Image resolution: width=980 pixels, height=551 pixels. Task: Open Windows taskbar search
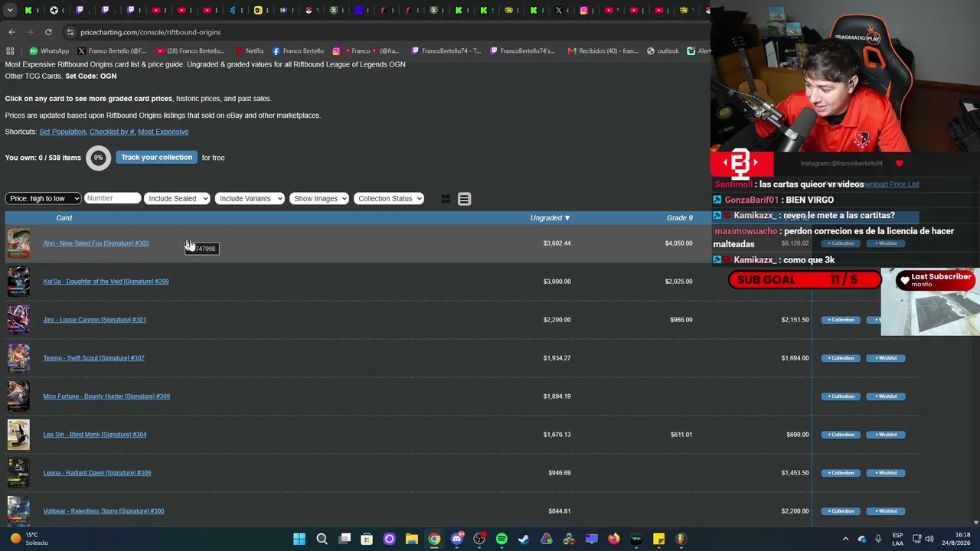(x=322, y=539)
